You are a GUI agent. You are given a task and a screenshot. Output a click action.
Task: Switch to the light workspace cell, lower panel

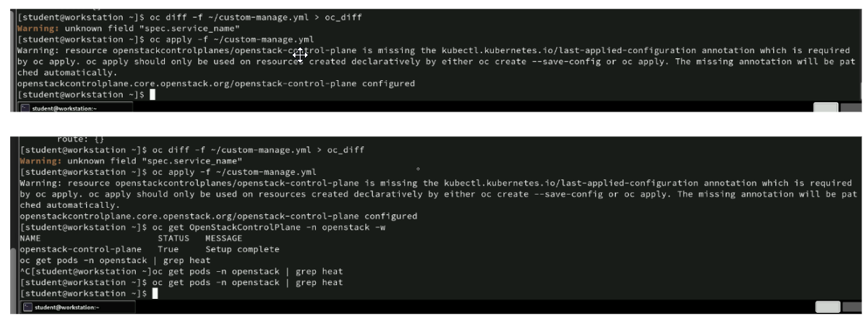828,307
